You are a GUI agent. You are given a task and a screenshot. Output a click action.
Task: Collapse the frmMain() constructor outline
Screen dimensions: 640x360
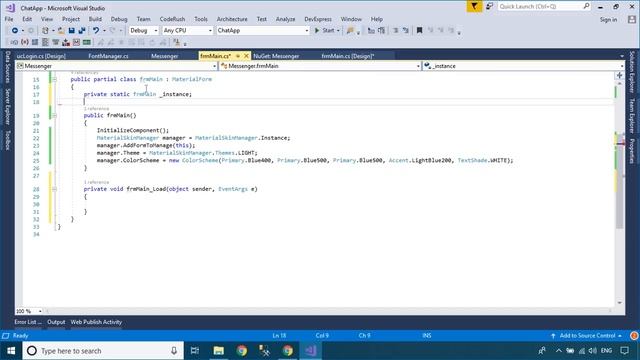click(x=54, y=116)
